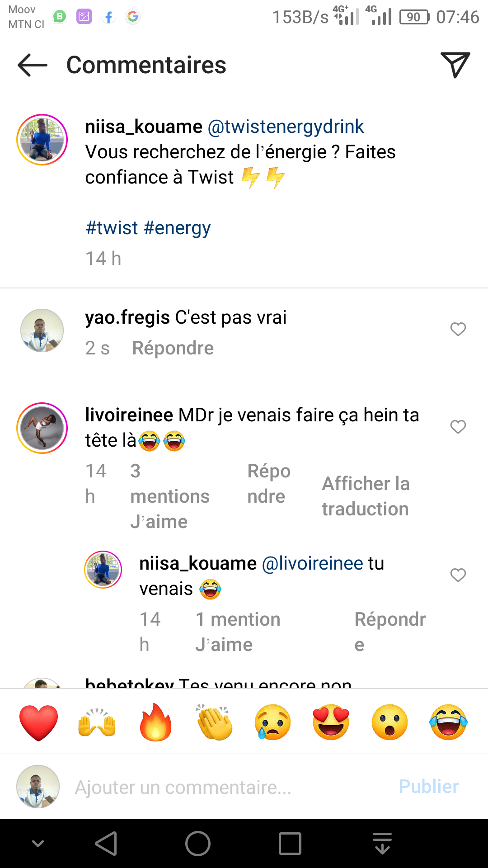The width and height of the screenshot is (488, 868).
Task: Insert the laughing tears emoji
Action: 448,722
